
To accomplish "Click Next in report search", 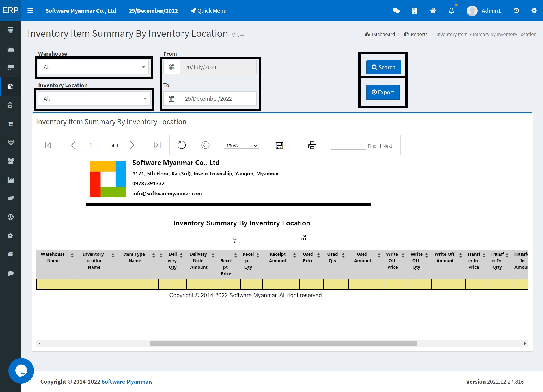I will [387, 146].
